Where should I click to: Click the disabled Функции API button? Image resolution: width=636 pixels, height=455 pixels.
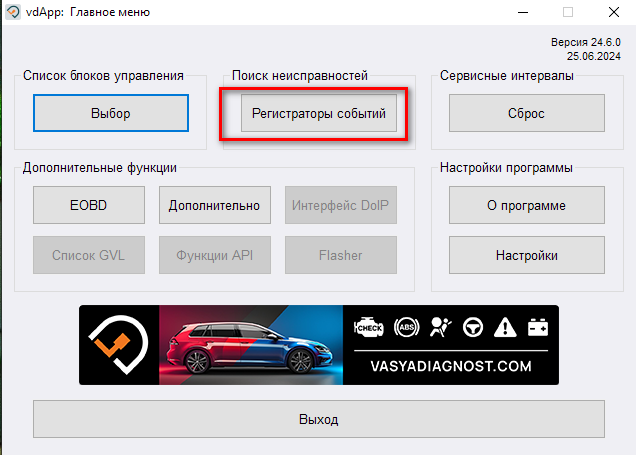(x=215, y=255)
